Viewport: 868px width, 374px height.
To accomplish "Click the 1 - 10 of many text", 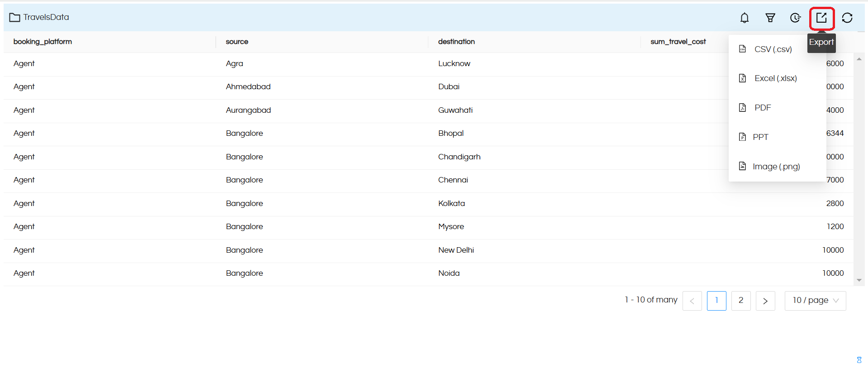I will [651, 300].
